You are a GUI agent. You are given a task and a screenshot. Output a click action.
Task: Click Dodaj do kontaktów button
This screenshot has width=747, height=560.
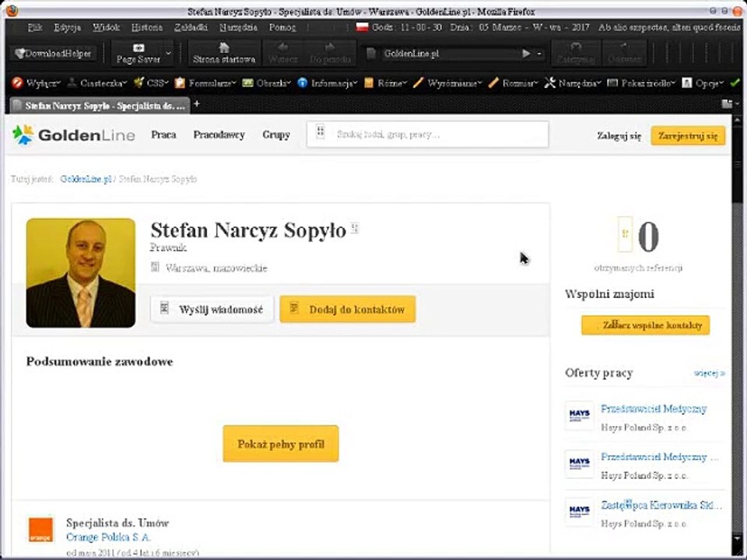(x=348, y=309)
